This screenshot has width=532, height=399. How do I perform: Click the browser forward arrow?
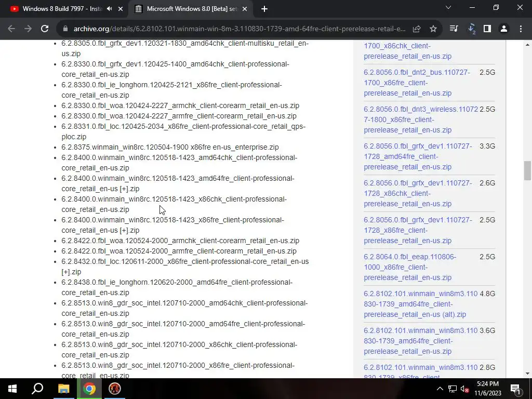[28, 29]
